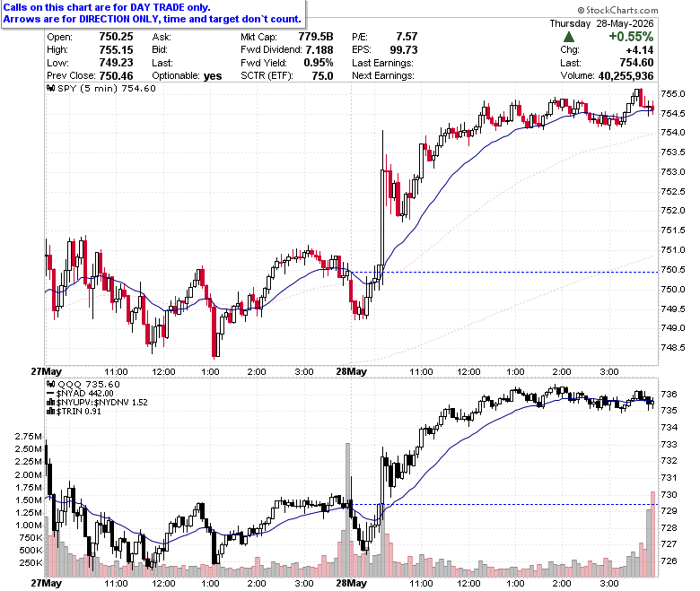Click the High value 755.15
Viewport: 700px width, 591px height.
click(x=116, y=50)
